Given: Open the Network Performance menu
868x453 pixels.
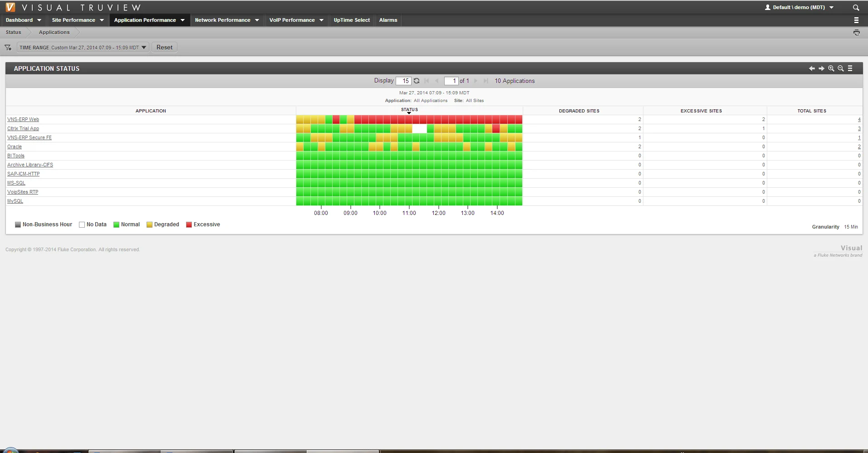Looking at the screenshot, I should point(222,20).
